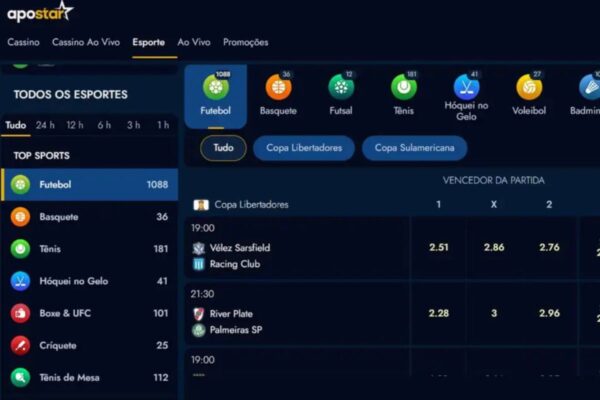This screenshot has height=400, width=600.
Task: Bet on Vélez Sarsfield at 2.51
Action: (439, 247)
